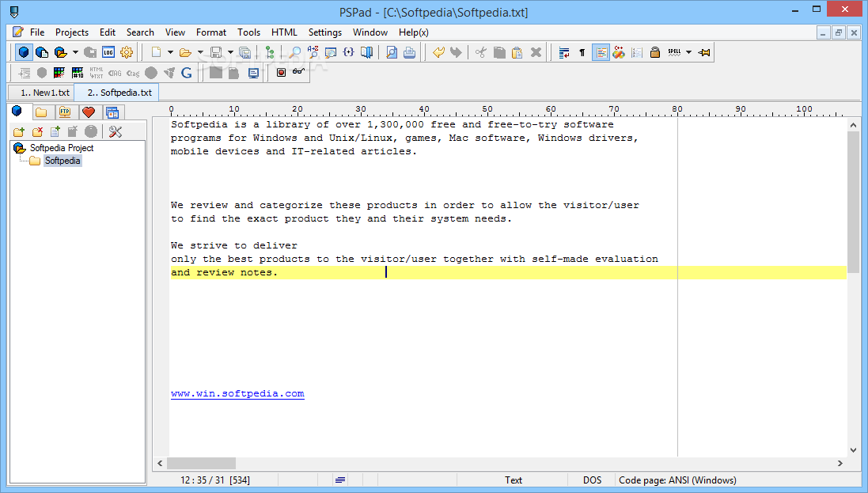Screen dimensions: 868x493
Task: Select the Softpedia folder in project tree
Action: point(63,161)
